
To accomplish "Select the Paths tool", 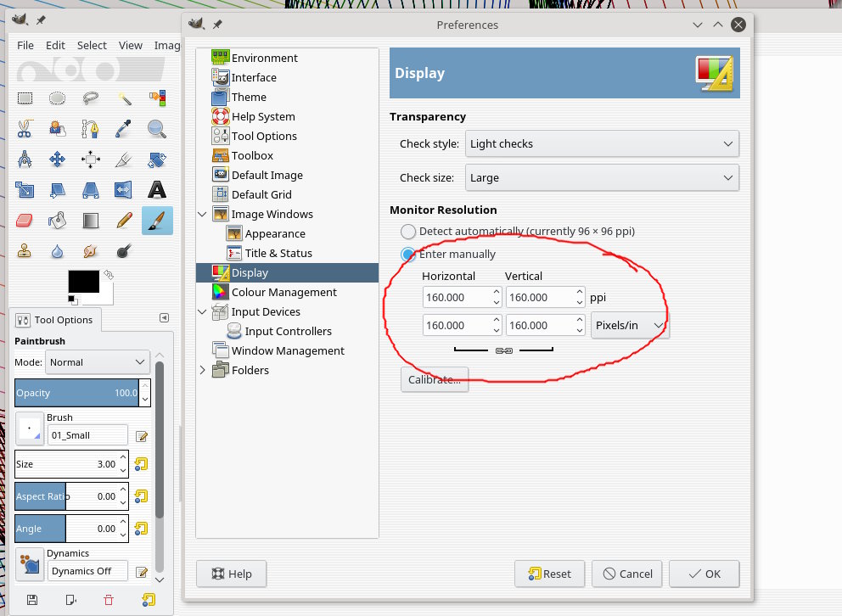I will pos(91,129).
